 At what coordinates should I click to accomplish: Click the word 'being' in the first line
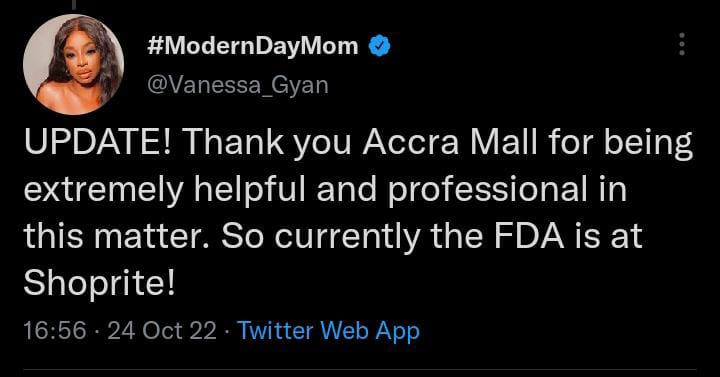click(x=656, y=145)
